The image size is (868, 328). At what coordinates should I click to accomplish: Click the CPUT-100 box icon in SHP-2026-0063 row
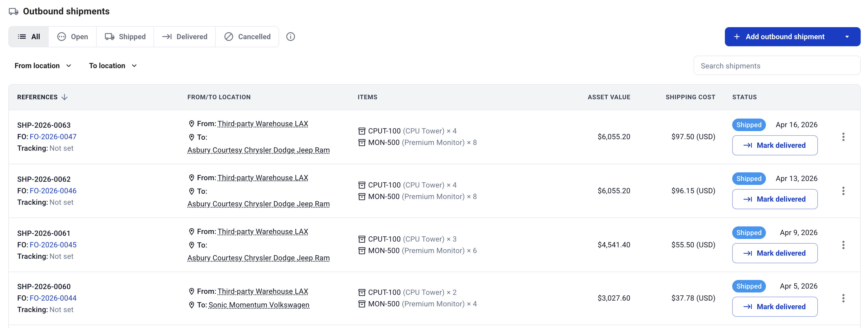tap(362, 131)
